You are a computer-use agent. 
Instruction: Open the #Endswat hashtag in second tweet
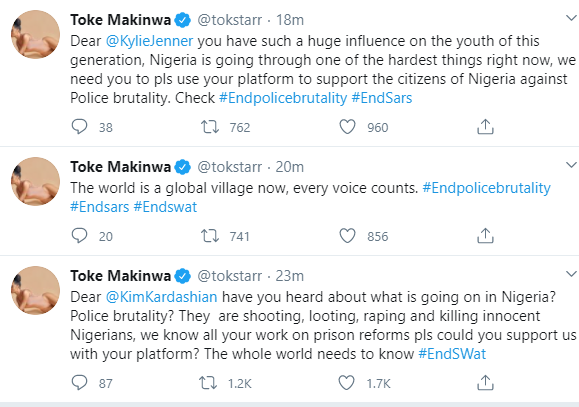(x=165, y=207)
